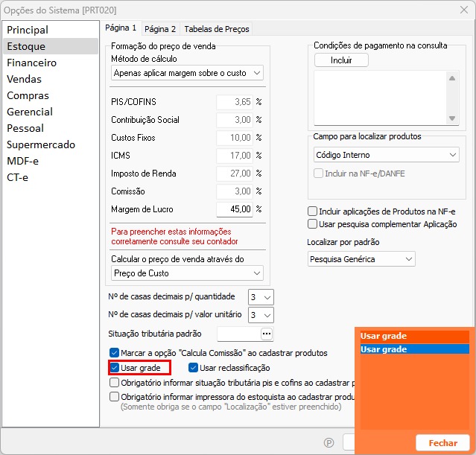Open the Localizar por padrão dropdown

click(361, 259)
